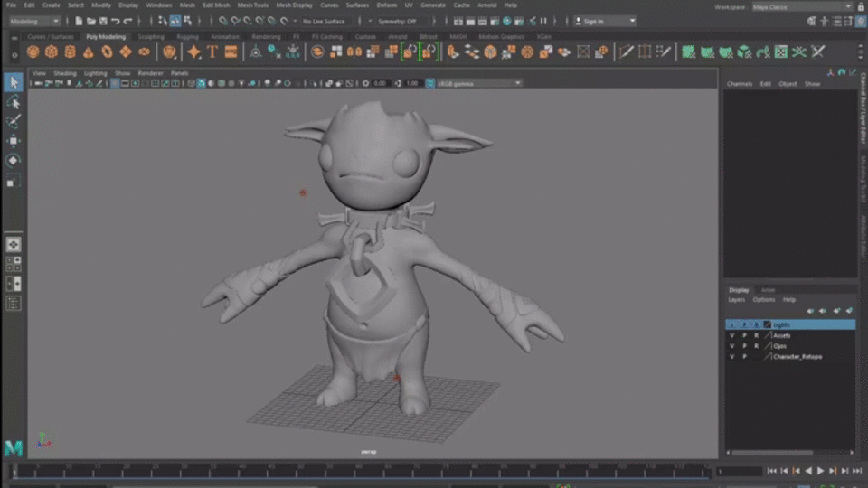Toggle reference R of Assets layer
Image resolution: width=868 pixels, height=488 pixels.
[x=756, y=335]
